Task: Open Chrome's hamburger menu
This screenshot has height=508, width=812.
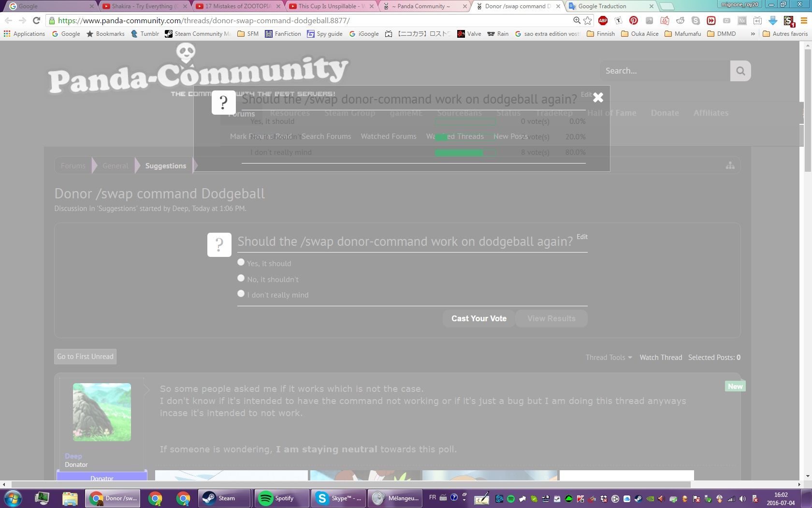Action: tap(804, 20)
